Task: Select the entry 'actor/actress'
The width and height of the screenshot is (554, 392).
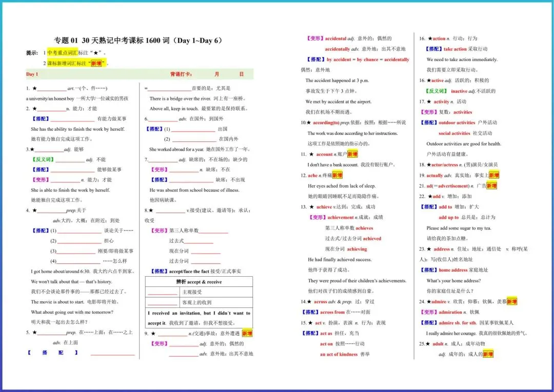Action: [x=444, y=165]
